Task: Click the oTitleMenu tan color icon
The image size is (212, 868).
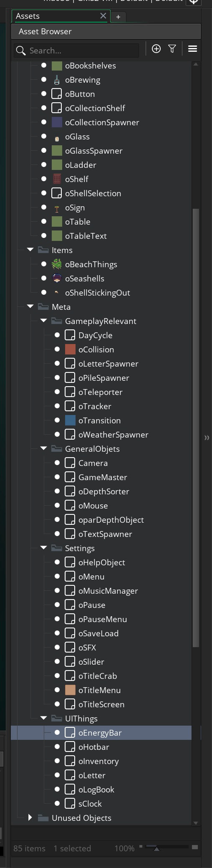Action: (70, 690)
